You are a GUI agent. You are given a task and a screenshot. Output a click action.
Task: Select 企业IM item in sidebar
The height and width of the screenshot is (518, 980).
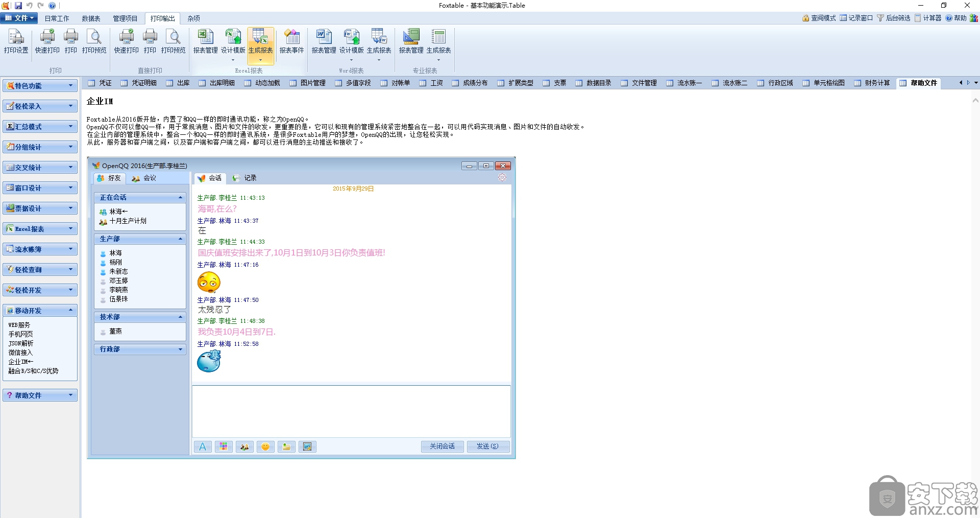pos(20,362)
